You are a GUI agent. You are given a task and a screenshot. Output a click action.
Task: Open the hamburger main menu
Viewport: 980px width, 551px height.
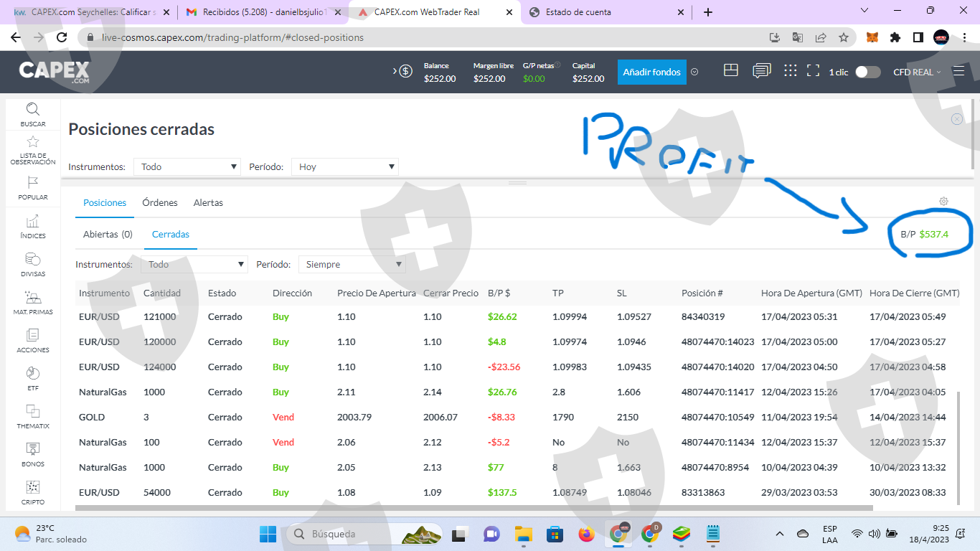(958, 71)
